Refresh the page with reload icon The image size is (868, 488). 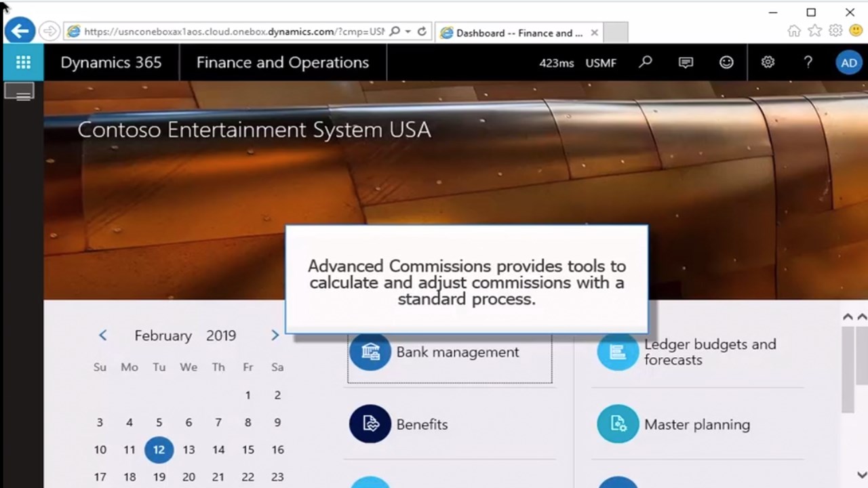pos(422,32)
